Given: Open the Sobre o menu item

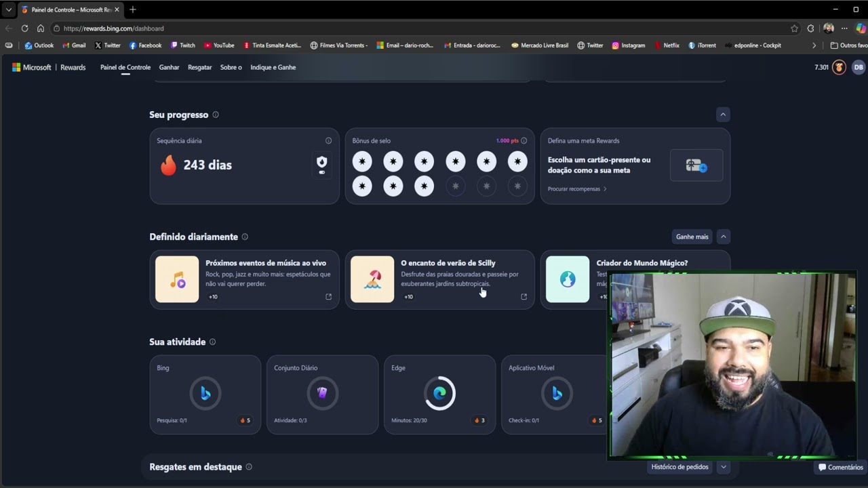Looking at the screenshot, I should coord(231,67).
